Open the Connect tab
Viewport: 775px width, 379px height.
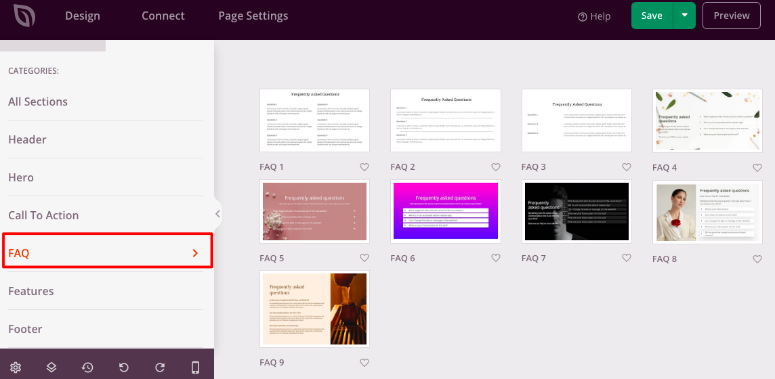click(x=163, y=16)
